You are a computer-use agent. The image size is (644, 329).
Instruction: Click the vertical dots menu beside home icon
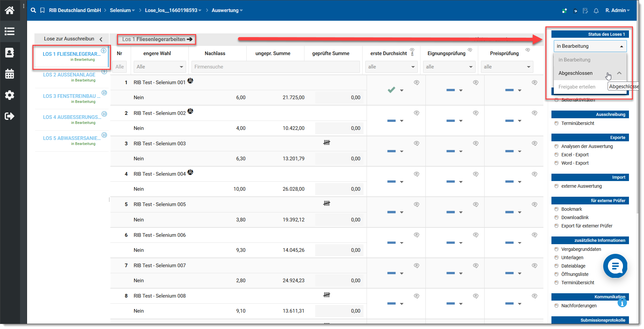pyautogui.click(x=23, y=6)
